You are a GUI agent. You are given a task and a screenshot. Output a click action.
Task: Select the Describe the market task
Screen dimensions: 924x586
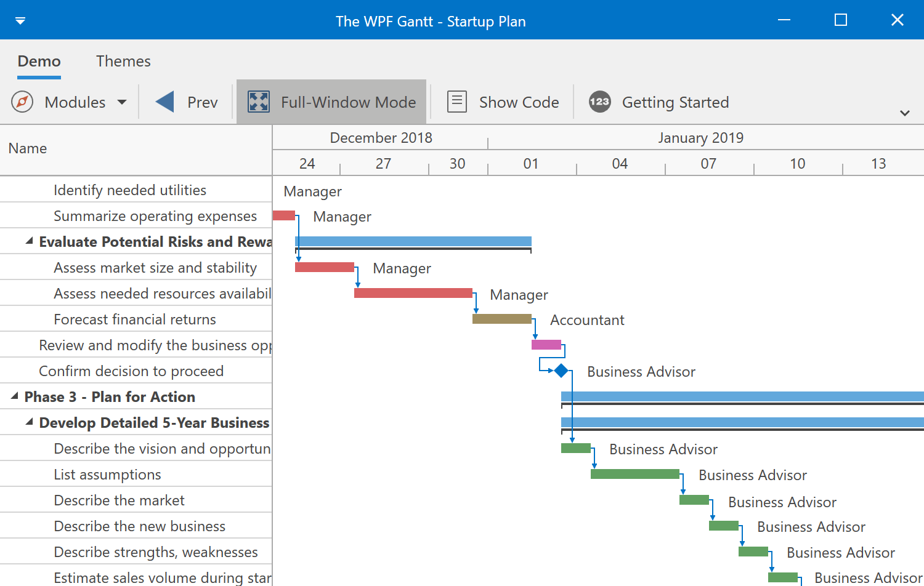(x=118, y=500)
